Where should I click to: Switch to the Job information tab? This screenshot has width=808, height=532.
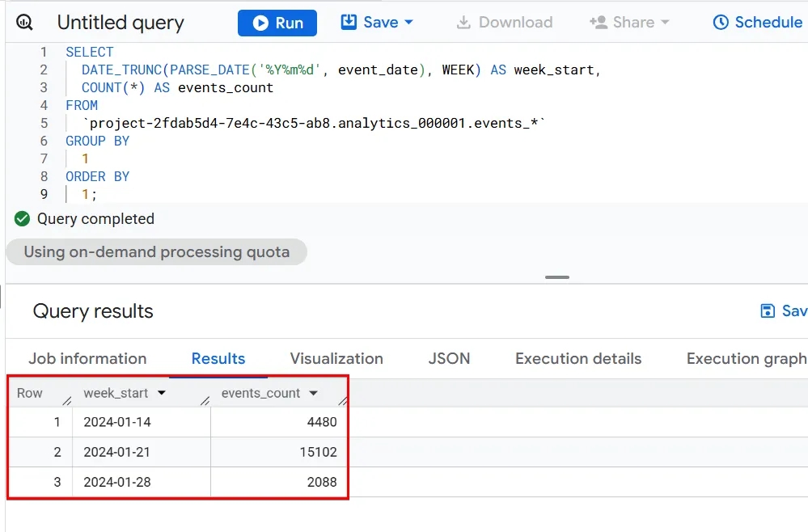point(87,358)
